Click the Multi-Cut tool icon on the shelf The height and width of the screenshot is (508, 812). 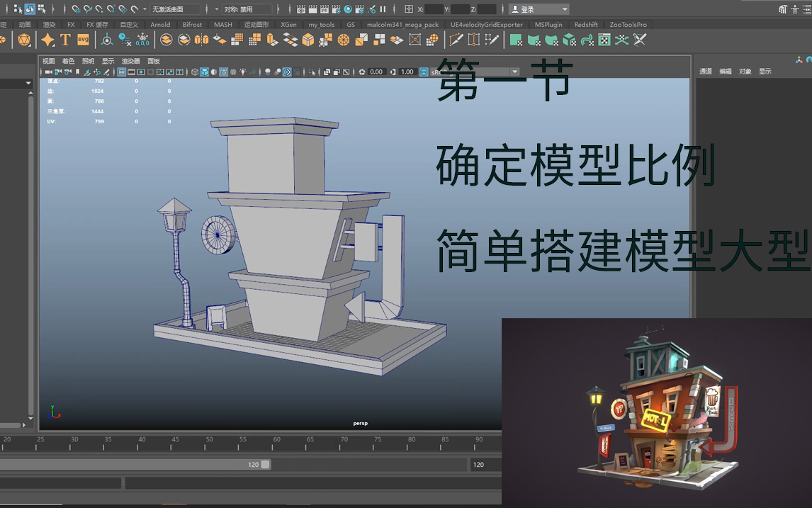(x=456, y=40)
